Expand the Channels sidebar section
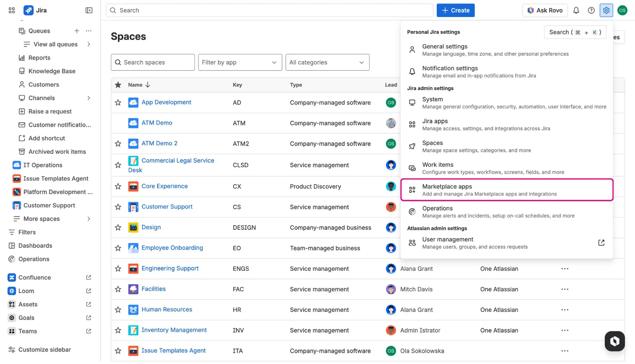Screen dimensions: 635x364 point(88,98)
